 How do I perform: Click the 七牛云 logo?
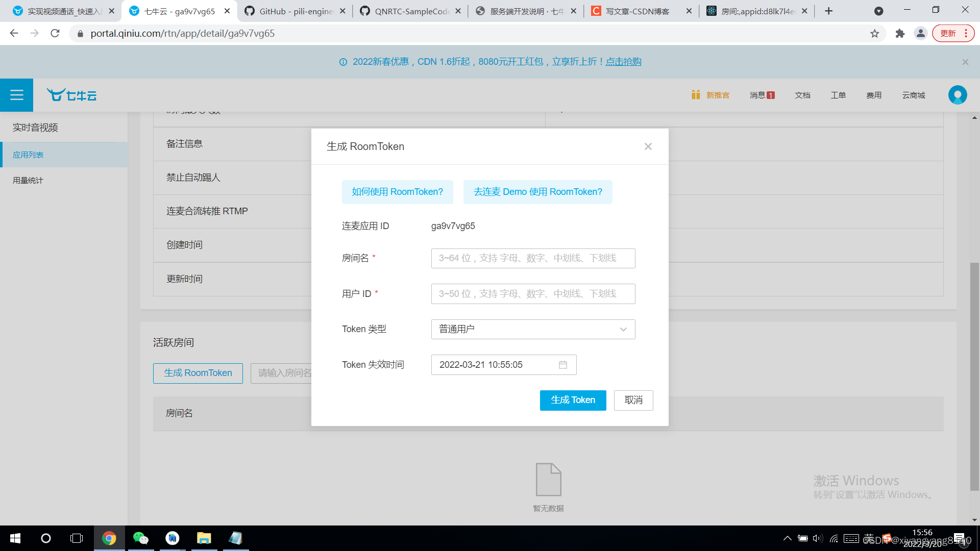point(71,95)
